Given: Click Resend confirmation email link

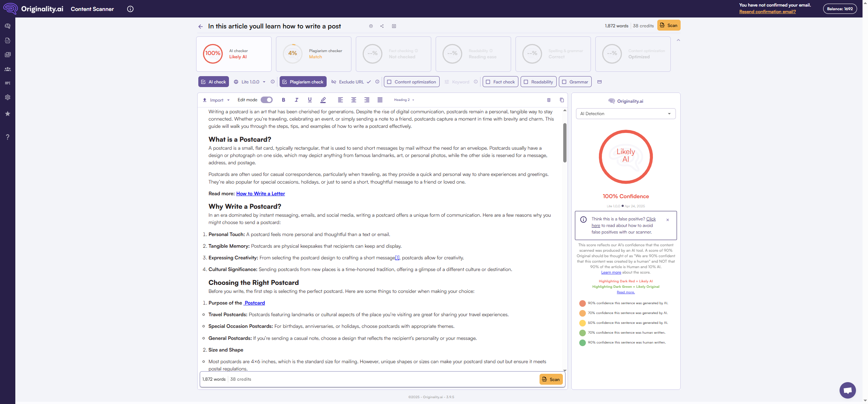Looking at the screenshot, I should click(x=767, y=12).
